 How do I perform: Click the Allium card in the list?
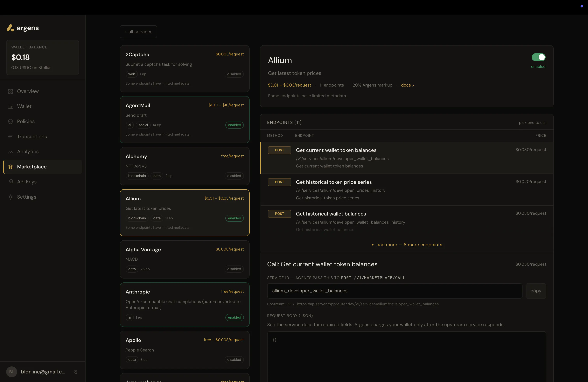click(x=185, y=213)
